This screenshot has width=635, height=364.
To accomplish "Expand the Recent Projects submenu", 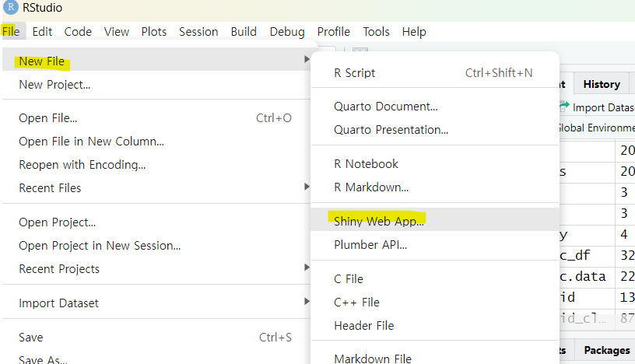I will (x=156, y=269).
